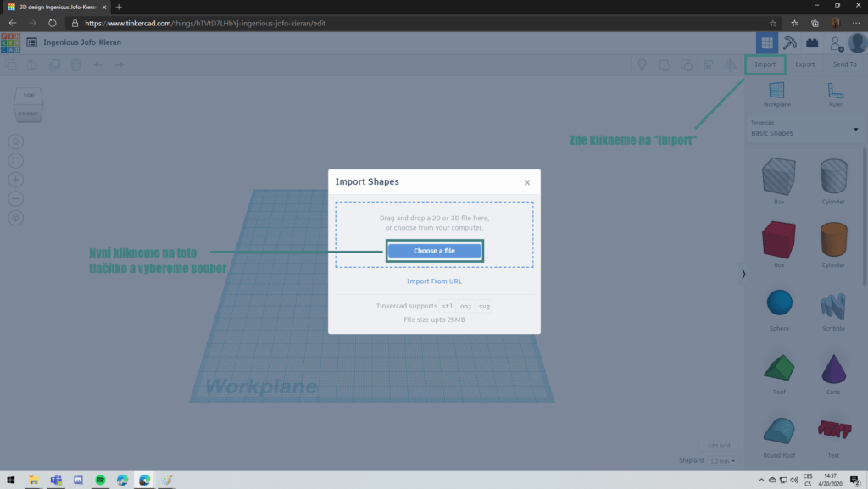
Task: Pick the red Box shape thumbnail
Action: click(778, 241)
